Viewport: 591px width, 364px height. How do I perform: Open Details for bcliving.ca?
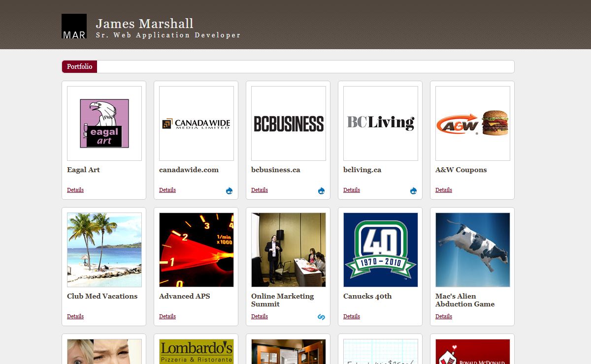point(352,190)
